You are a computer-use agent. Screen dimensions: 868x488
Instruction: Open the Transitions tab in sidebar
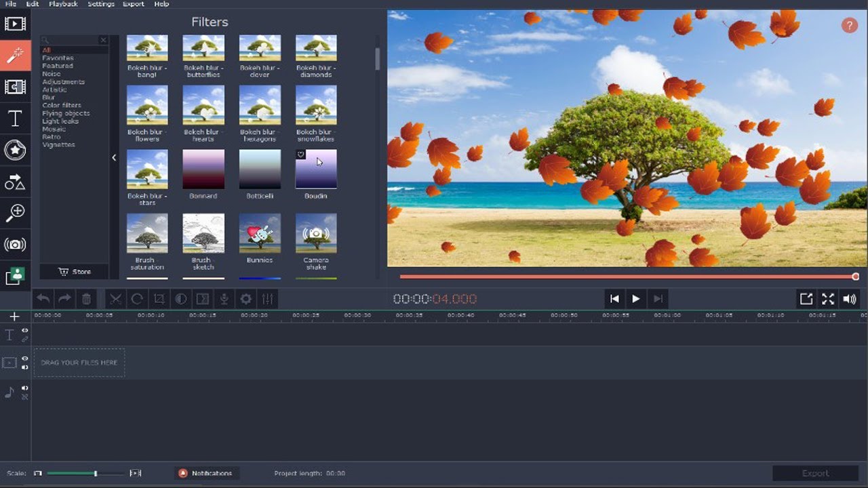pos(15,87)
